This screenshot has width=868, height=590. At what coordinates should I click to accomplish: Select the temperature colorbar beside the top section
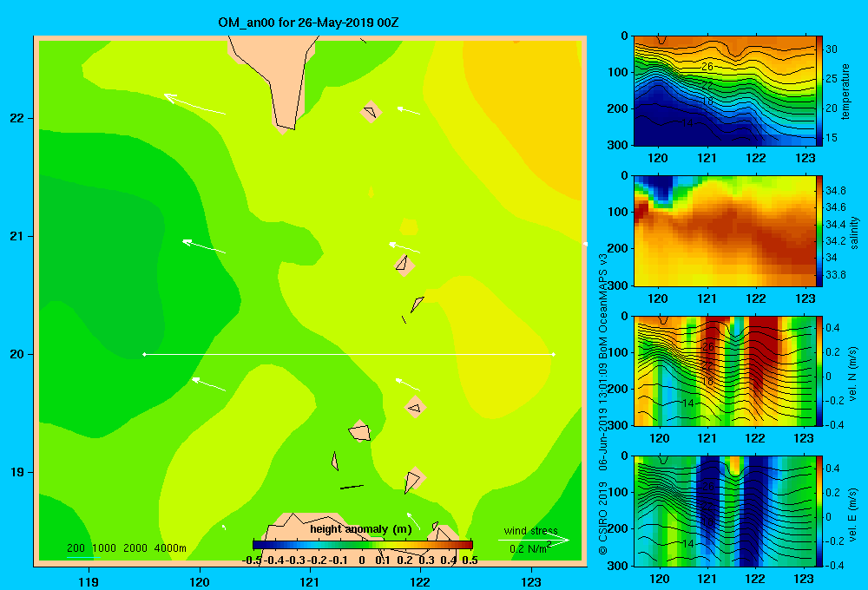[819, 91]
